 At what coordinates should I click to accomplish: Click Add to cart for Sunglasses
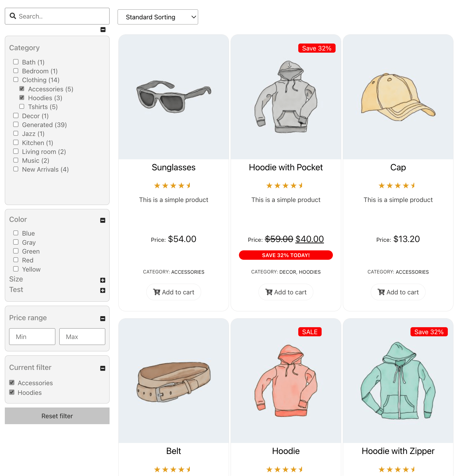173,292
